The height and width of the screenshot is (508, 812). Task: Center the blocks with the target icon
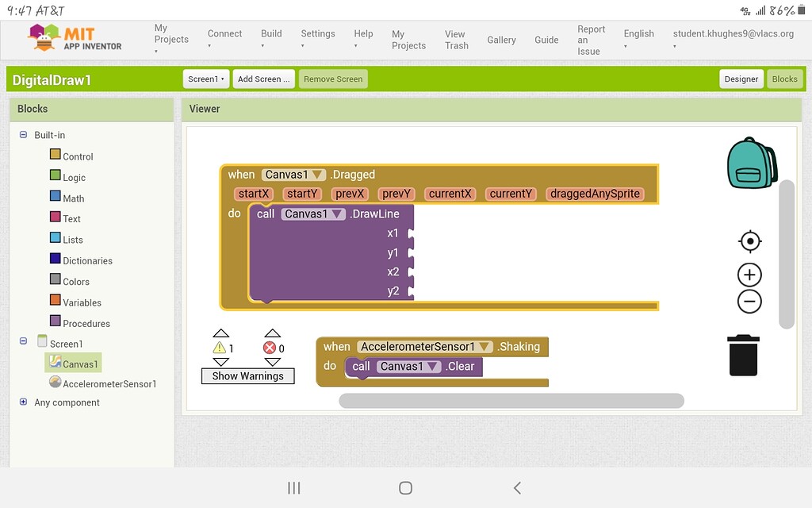click(x=749, y=241)
